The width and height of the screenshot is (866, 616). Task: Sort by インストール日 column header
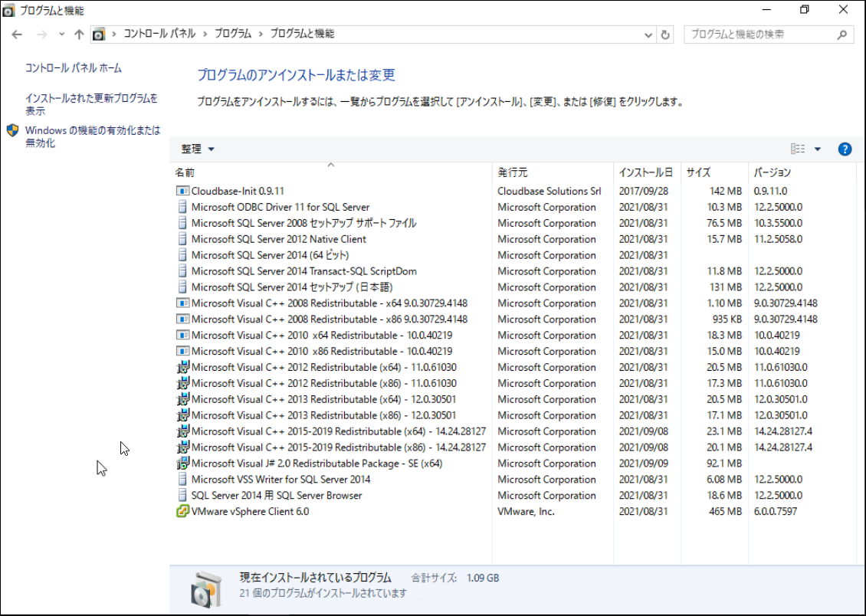(x=647, y=172)
